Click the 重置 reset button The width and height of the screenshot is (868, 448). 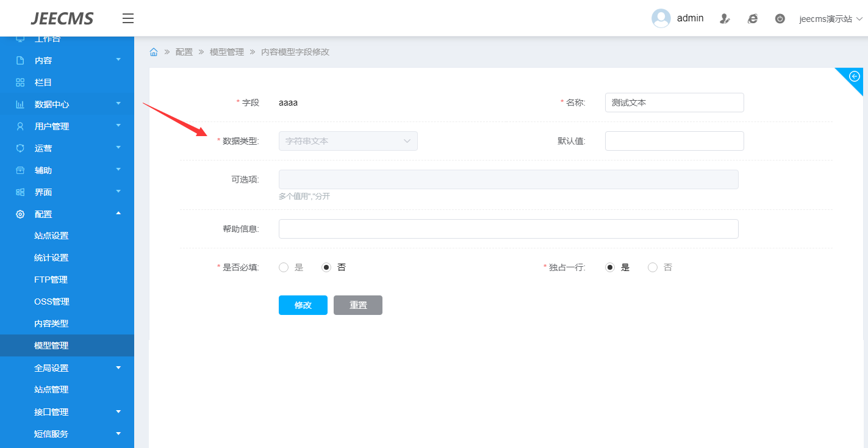[x=357, y=305]
